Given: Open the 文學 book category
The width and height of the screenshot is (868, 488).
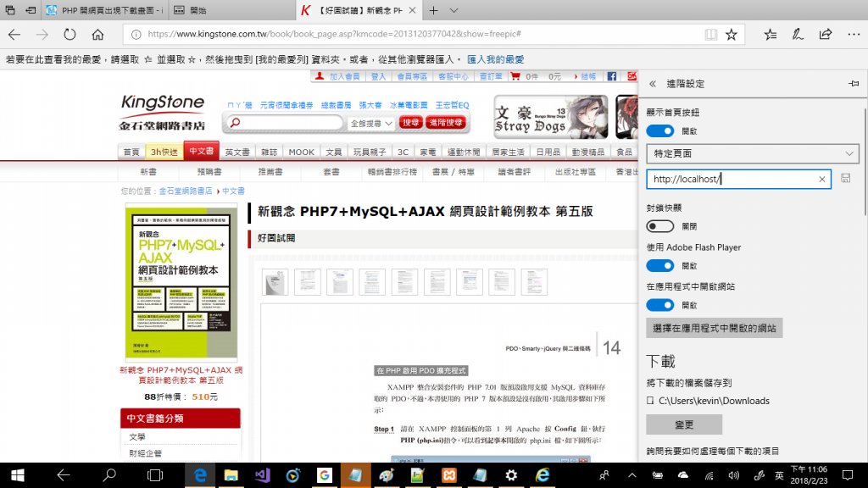Looking at the screenshot, I should pyautogui.click(x=137, y=436).
